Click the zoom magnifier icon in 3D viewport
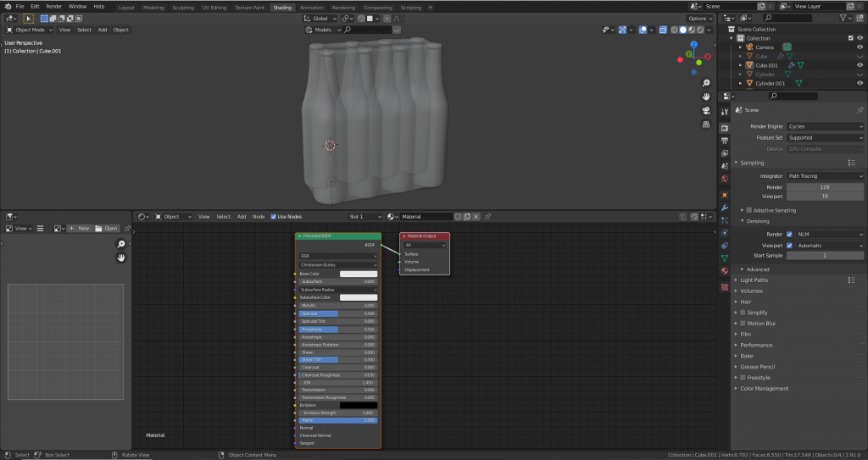The height and width of the screenshot is (460, 868). [x=706, y=83]
